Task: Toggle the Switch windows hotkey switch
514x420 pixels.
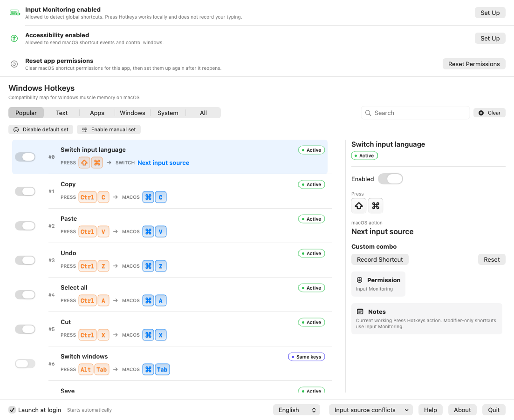Action: [x=25, y=364]
